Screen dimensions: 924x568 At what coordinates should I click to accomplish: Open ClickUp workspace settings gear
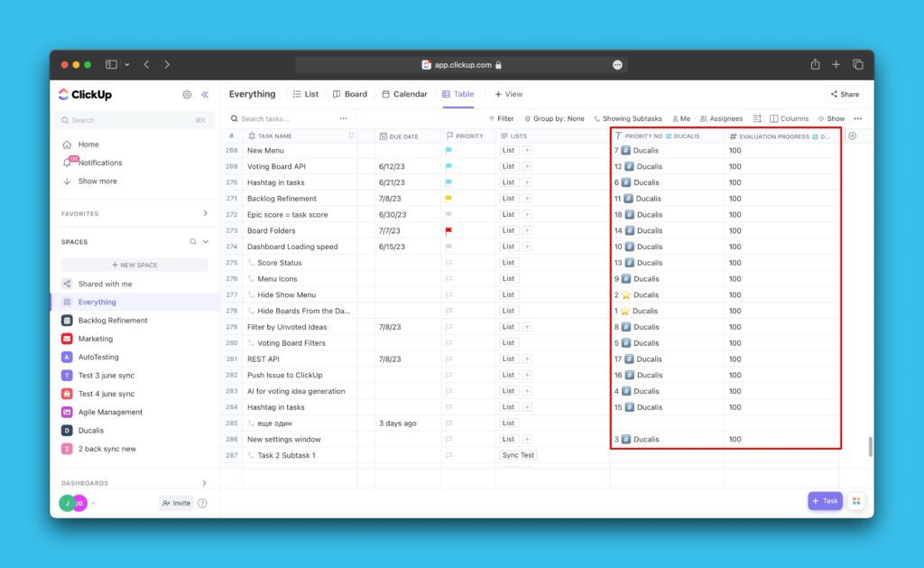(x=187, y=94)
